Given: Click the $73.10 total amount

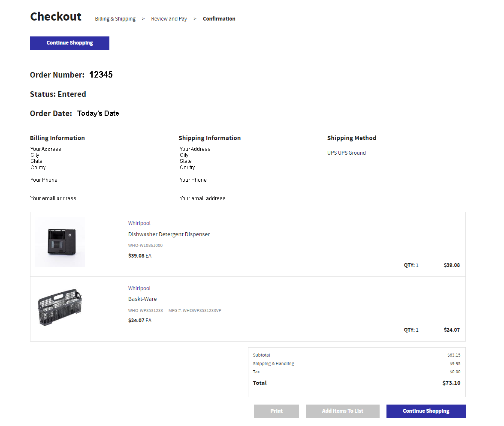Looking at the screenshot, I should [451, 383].
